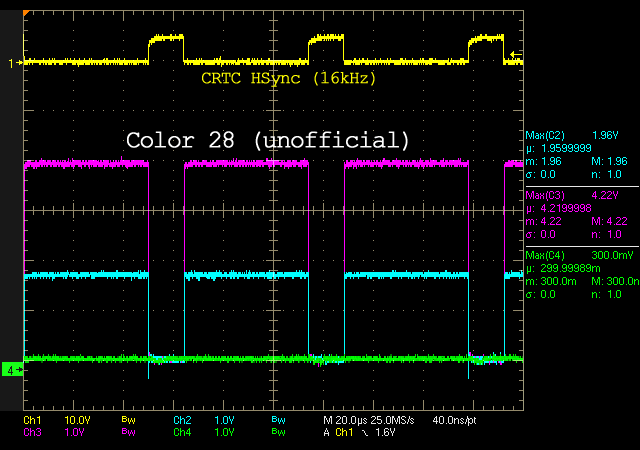Select the C3 maximum 'M: 4.22' readout

(x=609, y=221)
